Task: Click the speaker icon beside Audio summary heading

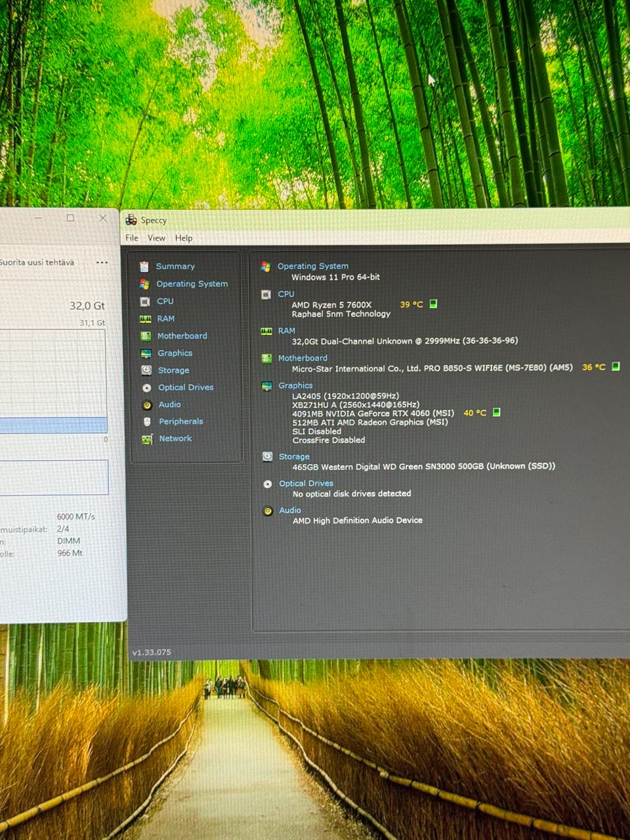Action: tap(268, 511)
